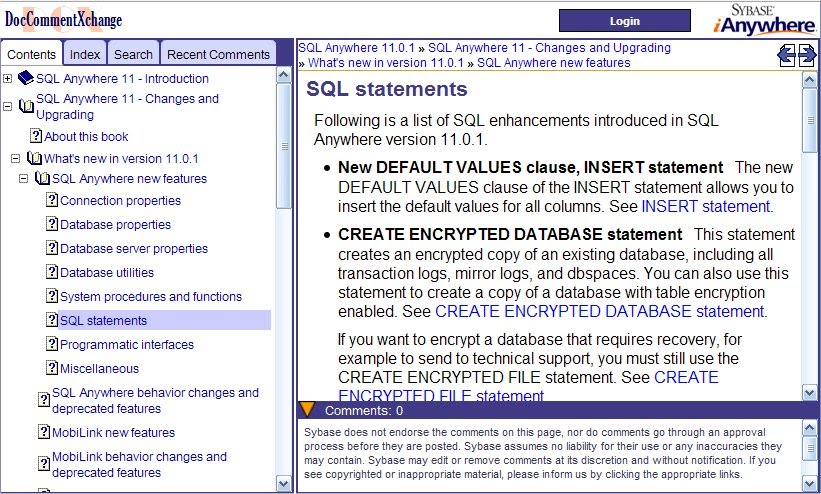Click the article pane scrollbar down arrow
This screenshot has height=494, width=821.
point(809,392)
